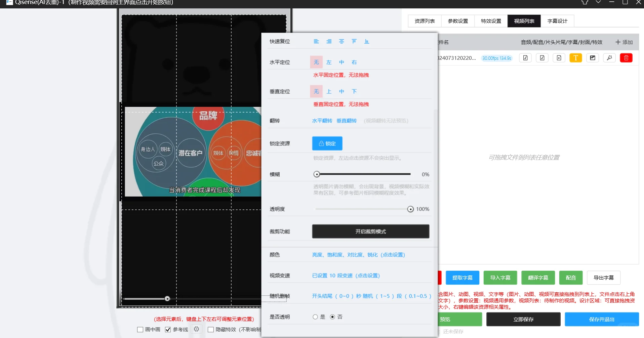The image size is (644, 338).
Task: Enable the 画中画 checkbox
Action: [140, 330]
